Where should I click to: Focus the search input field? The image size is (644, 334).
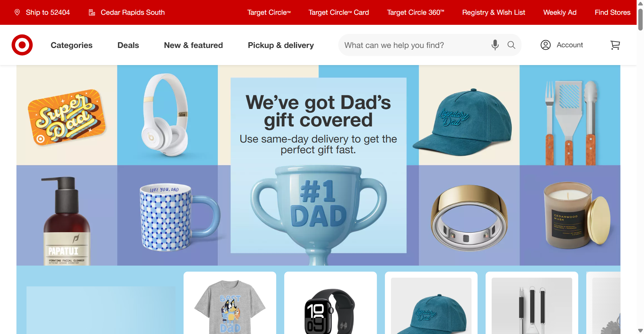(x=414, y=45)
